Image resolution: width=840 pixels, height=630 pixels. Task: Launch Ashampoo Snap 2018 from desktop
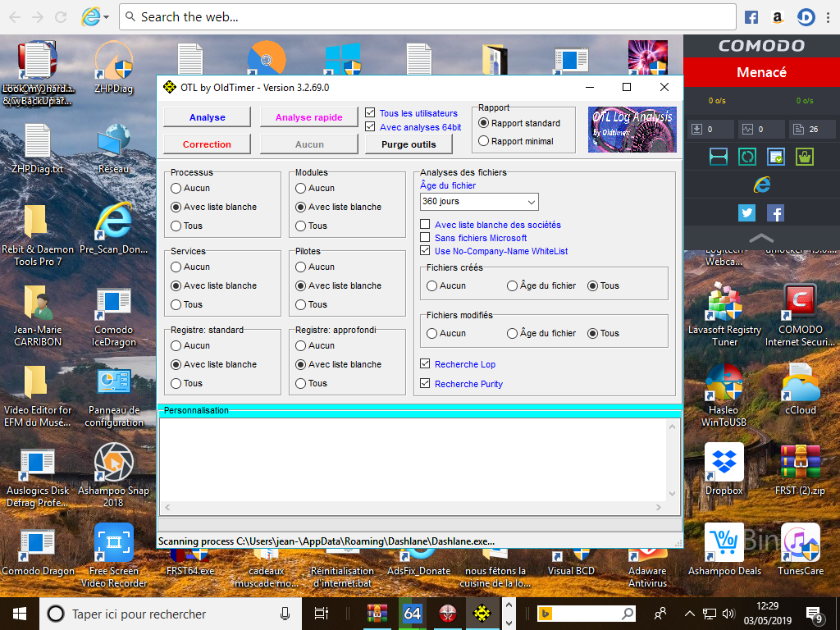pyautogui.click(x=113, y=475)
